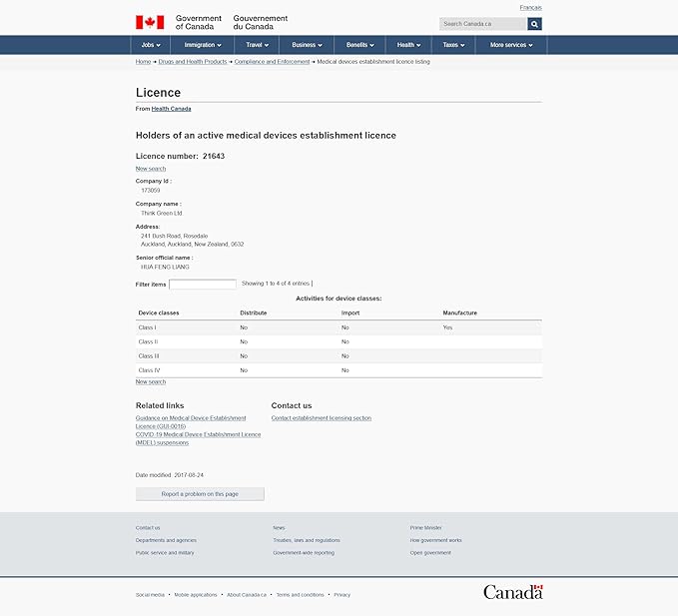Open the COVID-19 MDEL suspensions link
This screenshot has width=678, height=616.
pyautogui.click(x=198, y=438)
